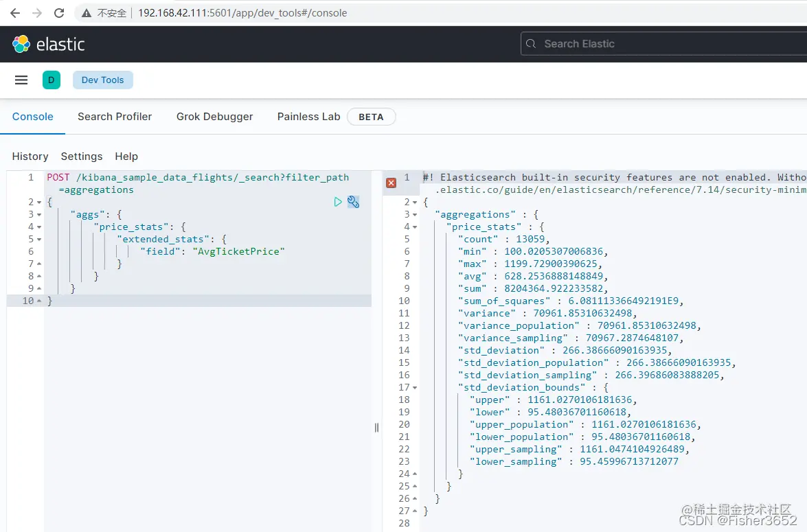Image resolution: width=807 pixels, height=532 pixels.
Task: Click the browser forward arrow
Action: pyautogui.click(x=37, y=13)
